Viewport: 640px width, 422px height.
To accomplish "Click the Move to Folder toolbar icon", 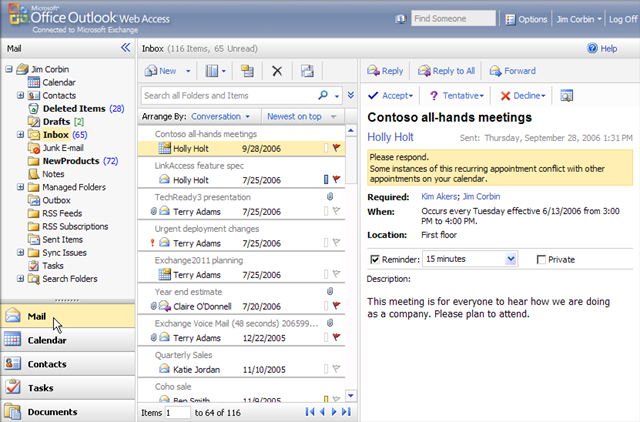I will click(x=247, y=71).
